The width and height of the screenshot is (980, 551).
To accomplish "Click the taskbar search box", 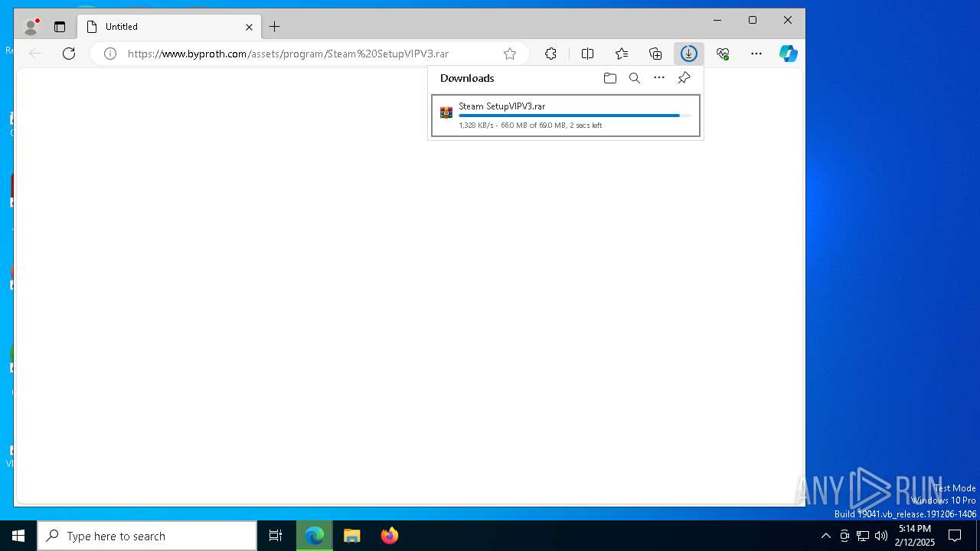I will point(147,536).
